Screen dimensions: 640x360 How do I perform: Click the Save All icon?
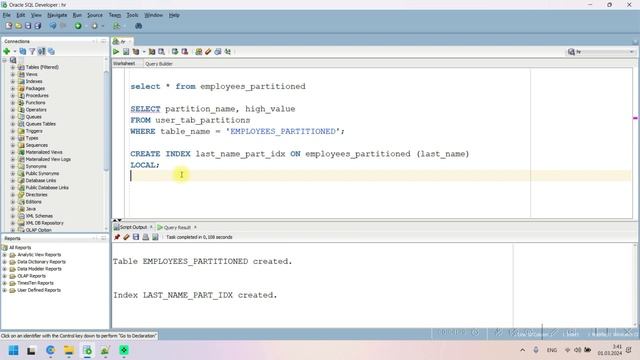tap(38, 26)
